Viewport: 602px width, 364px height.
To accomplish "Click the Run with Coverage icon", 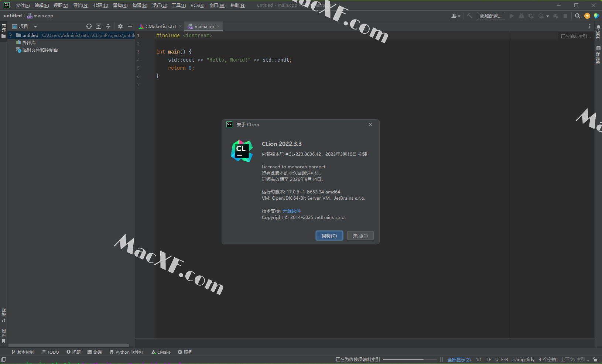I will coord(531,16).
